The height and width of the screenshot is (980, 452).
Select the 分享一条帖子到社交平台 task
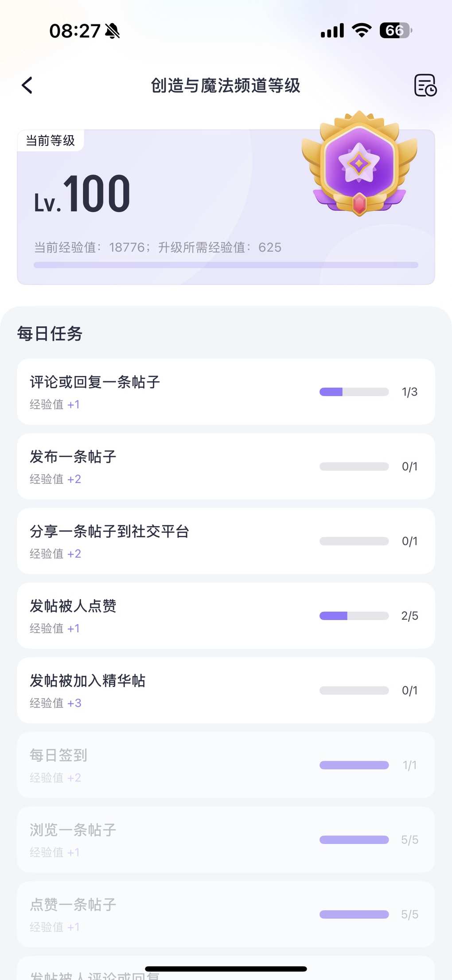tap(226, 541)
